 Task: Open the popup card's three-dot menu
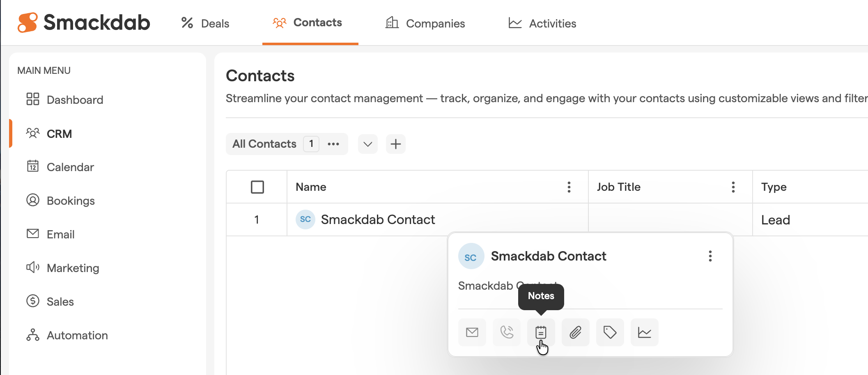coord(710,256)
